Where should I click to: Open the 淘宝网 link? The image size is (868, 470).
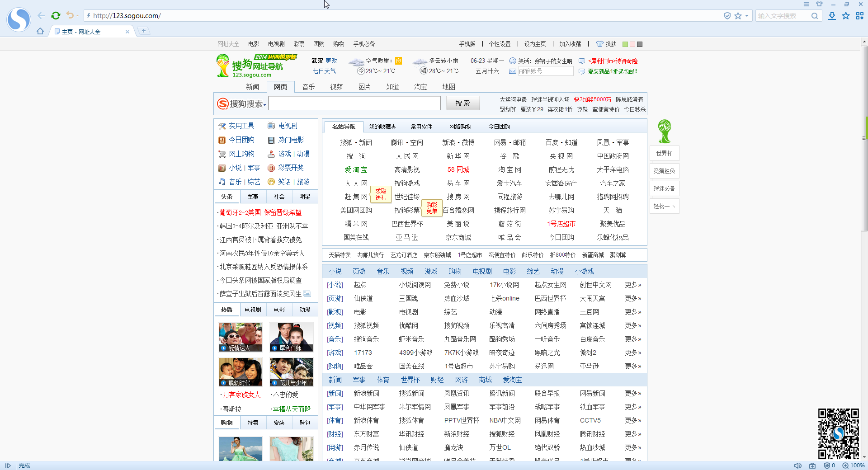tap(509, 169)
